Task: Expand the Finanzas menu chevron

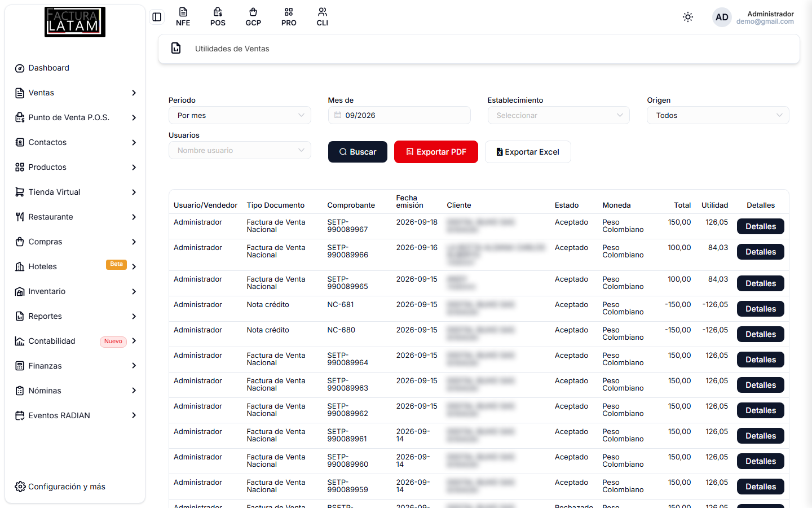Action: point(134,366)
